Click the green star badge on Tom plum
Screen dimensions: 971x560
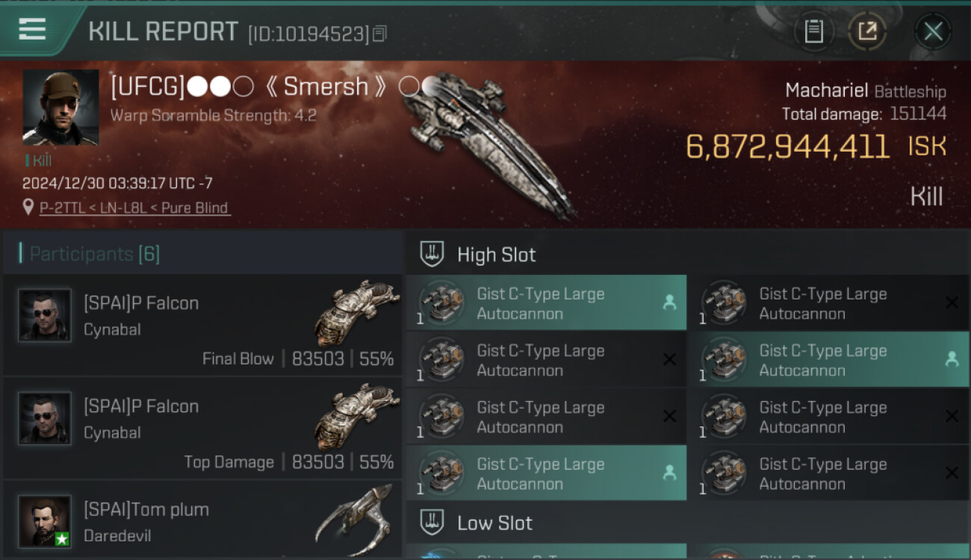[x=62, y=538]
